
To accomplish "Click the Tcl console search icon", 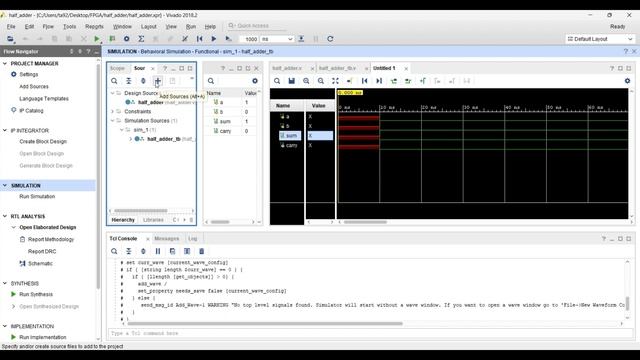I will pyautogui.click(x=114, y=251).
